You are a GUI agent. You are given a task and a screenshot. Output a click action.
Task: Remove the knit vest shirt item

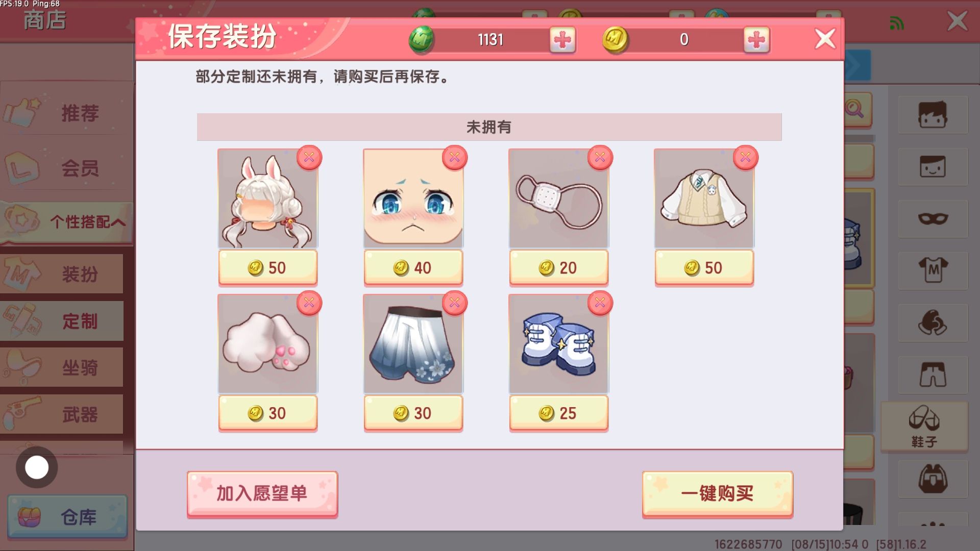(746, 158)
